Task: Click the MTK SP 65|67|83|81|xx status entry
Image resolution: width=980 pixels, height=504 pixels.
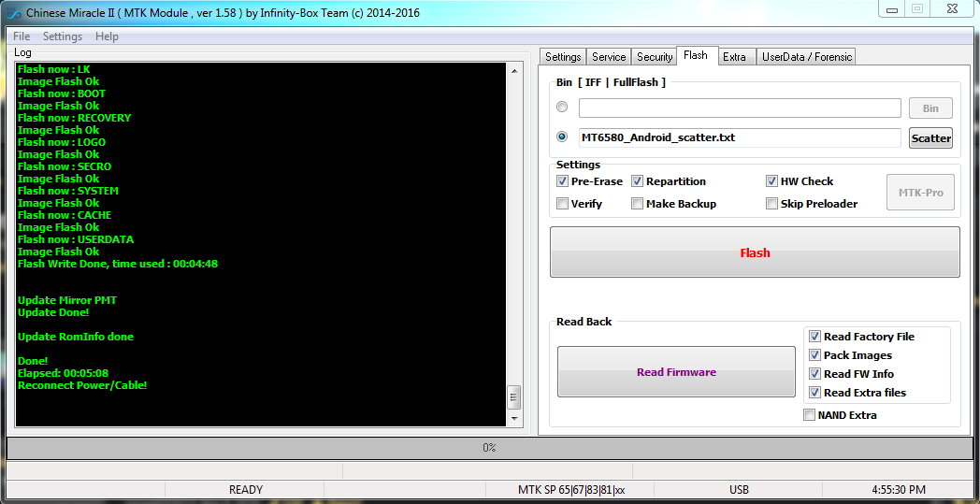Action: [570, 490]
